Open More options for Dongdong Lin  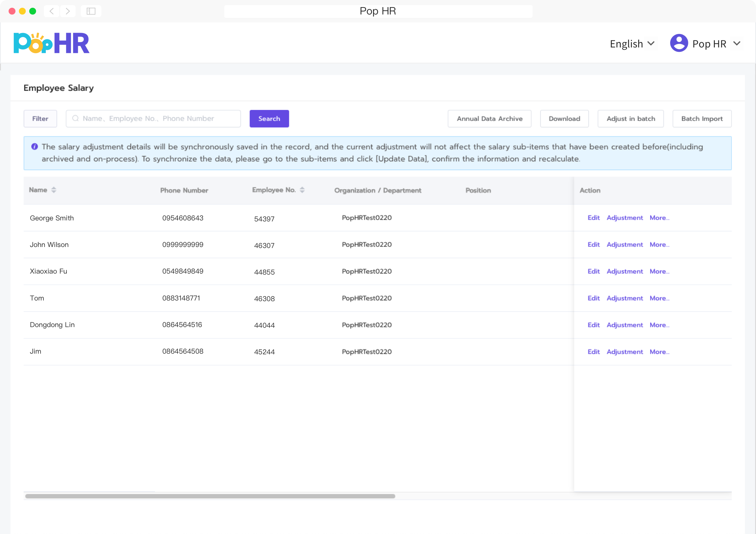(659, 325)
